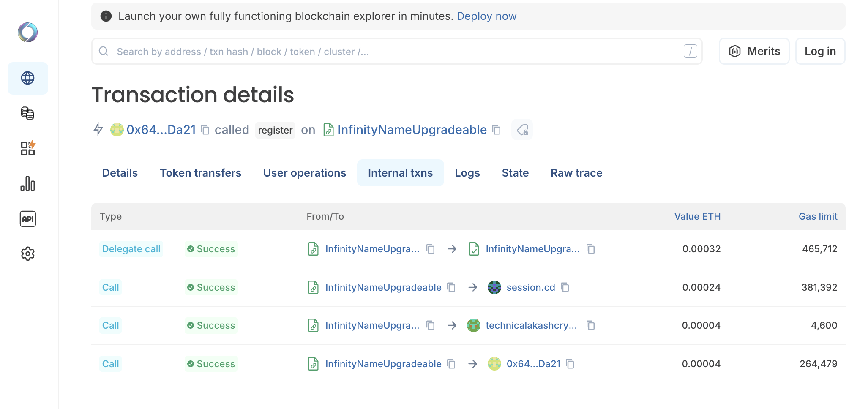Switch to the Details tab
This screenshot has width=868, height=409.
click(x=120, y=173)
